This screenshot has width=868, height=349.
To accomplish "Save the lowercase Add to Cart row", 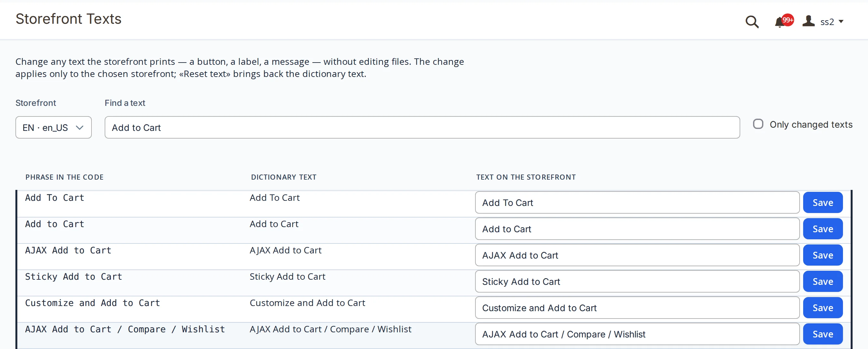I will (822, 229).
